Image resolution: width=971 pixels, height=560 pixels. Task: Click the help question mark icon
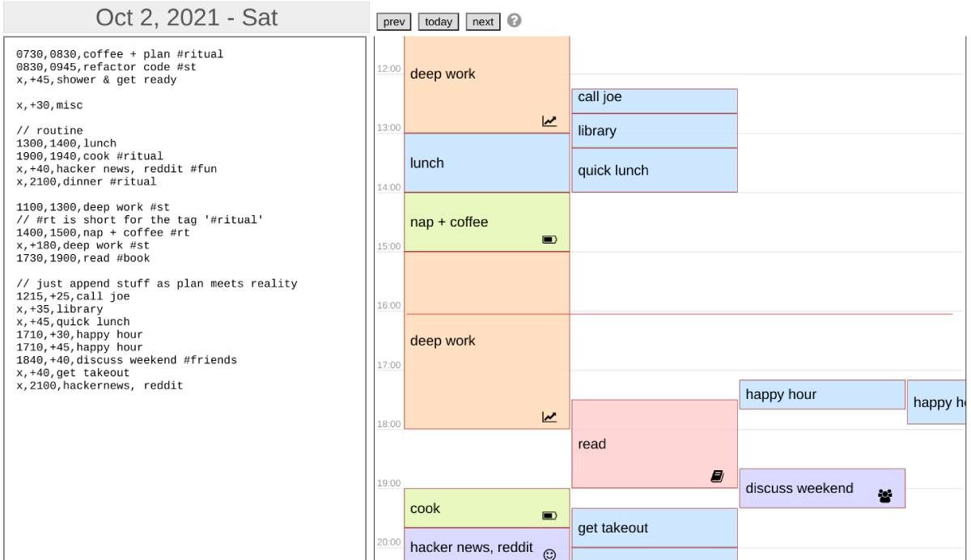pyautogui.click(x=514, y=22)
